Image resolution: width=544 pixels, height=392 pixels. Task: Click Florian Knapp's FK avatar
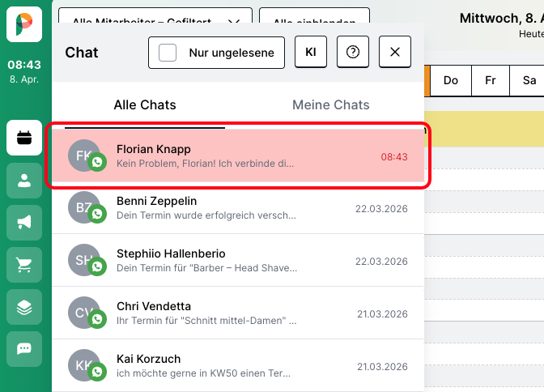(84, 156)
